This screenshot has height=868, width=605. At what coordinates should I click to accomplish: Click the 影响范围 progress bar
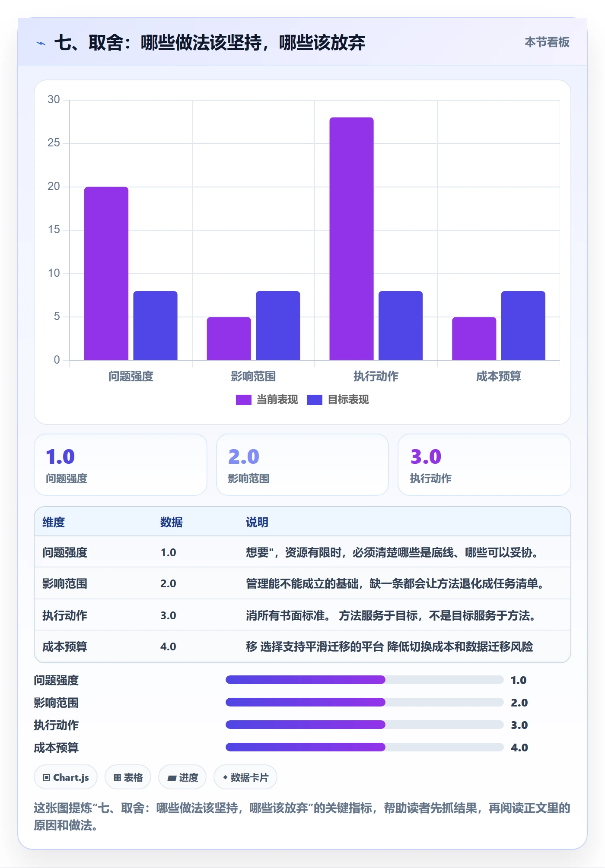pyautogui.click(x=364, y=702)
